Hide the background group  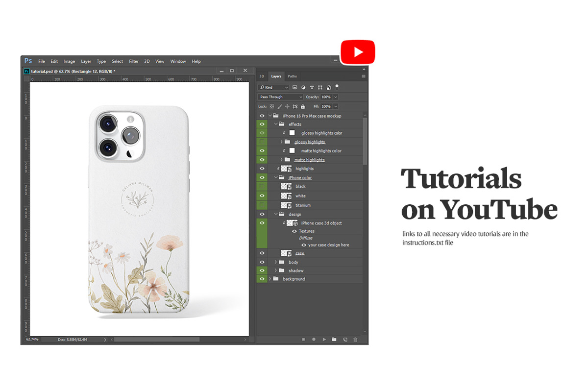[x=262, y=279]
